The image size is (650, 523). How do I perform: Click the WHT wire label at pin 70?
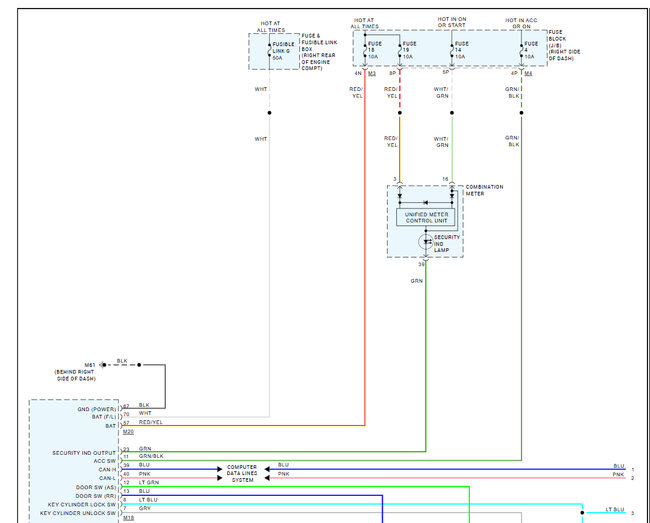tap(145, 413)
